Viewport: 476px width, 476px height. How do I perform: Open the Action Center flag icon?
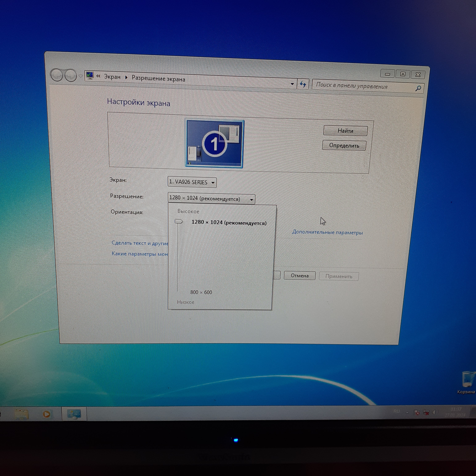tap(417, 412)
